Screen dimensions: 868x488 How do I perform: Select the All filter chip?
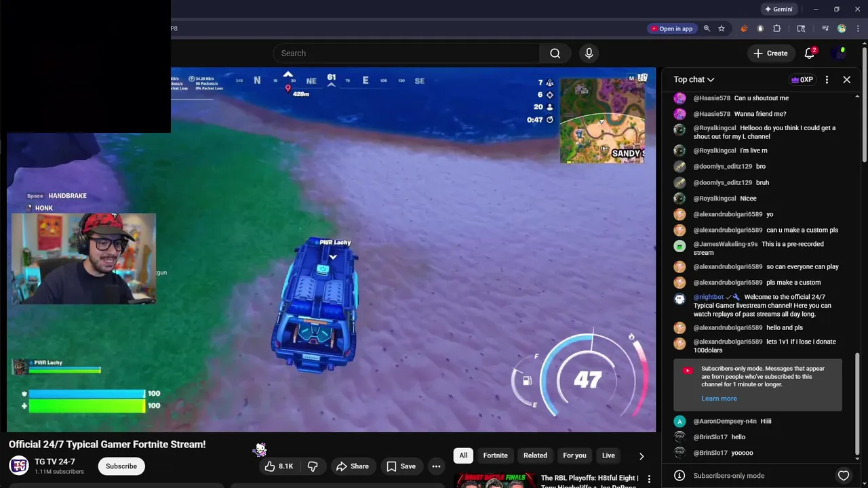point(463,455)
